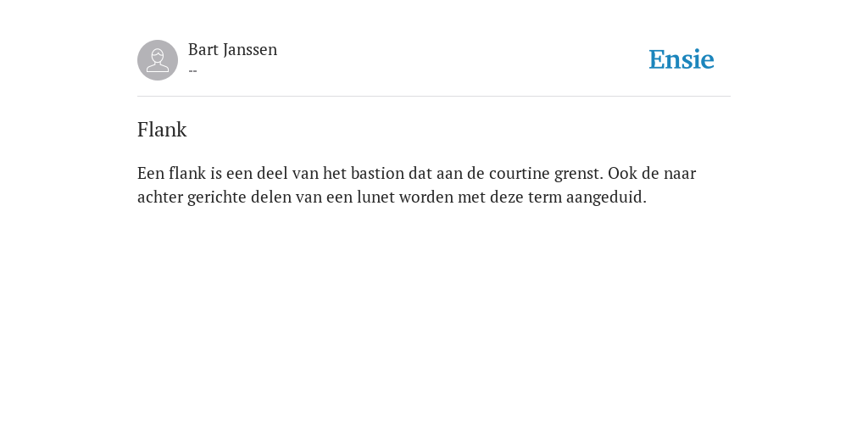Click the grey author avatar icon
868x434 pixels.
tap(158, 60)
